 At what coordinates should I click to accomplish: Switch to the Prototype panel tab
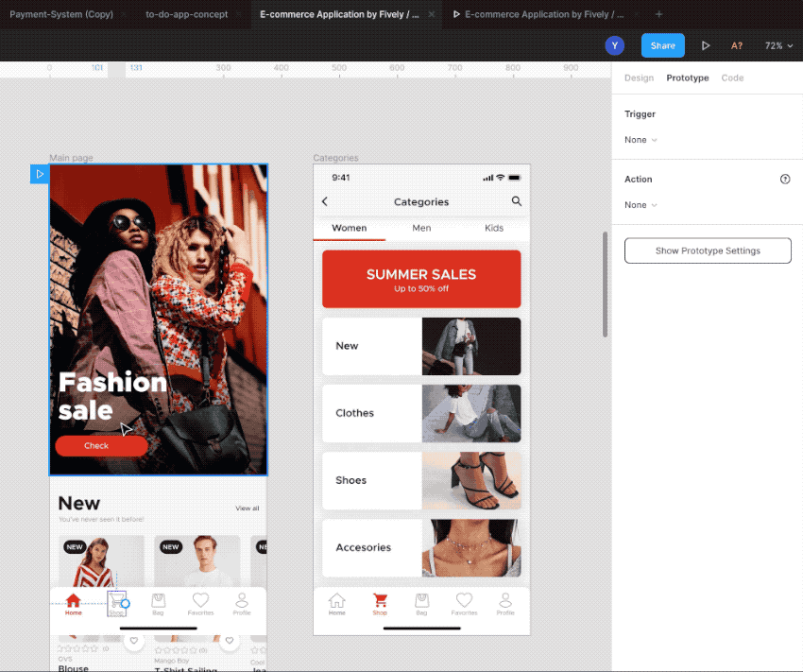[688, 78]
